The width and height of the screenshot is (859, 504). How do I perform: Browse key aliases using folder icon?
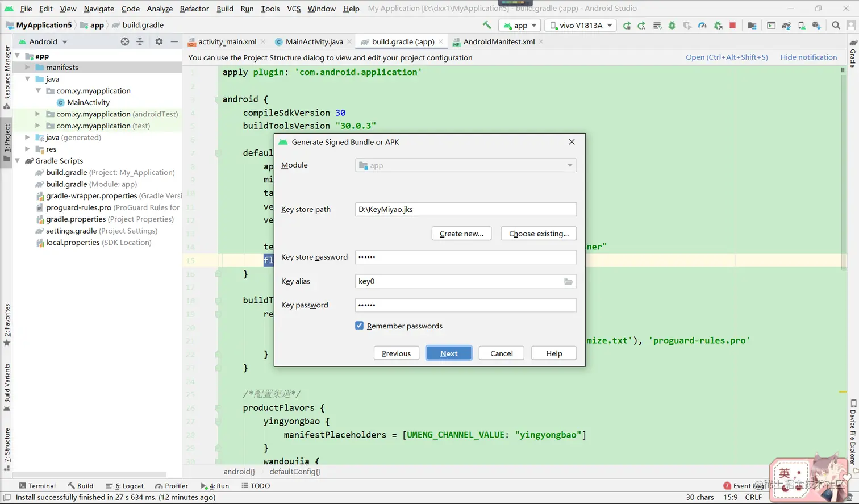[568, 281]
